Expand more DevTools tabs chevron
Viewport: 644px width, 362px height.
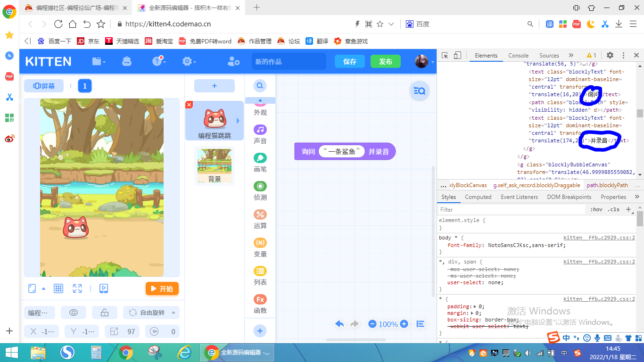point(571,55)
